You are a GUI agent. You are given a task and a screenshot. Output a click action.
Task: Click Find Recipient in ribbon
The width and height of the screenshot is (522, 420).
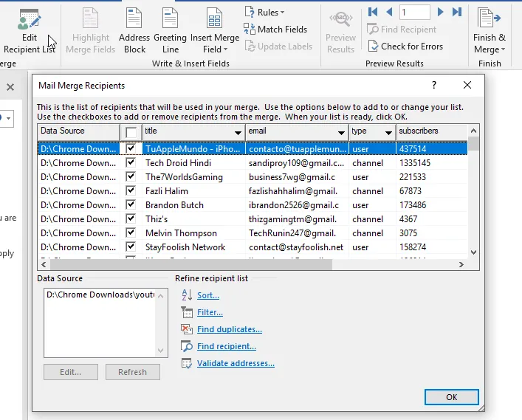coord(402,30)
